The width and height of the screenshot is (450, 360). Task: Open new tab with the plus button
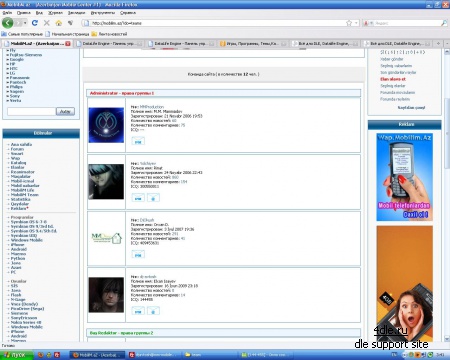[438, 43]
